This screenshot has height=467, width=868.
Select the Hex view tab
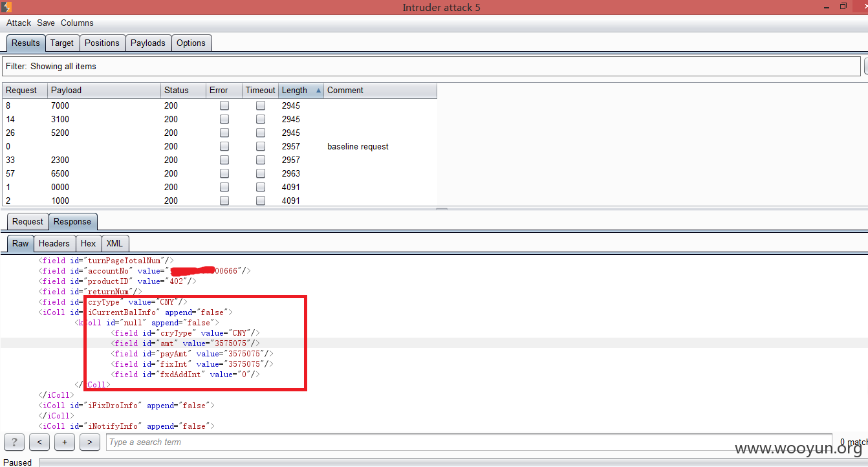coord(89,244)
